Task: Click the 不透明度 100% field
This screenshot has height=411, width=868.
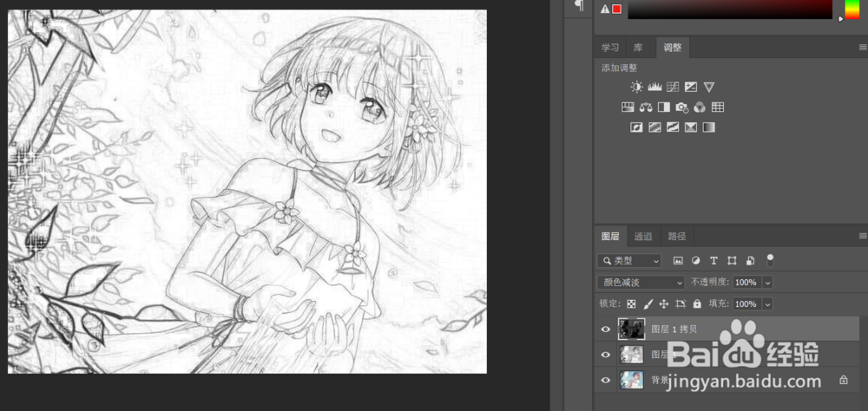Action: (x=746, y=282)
